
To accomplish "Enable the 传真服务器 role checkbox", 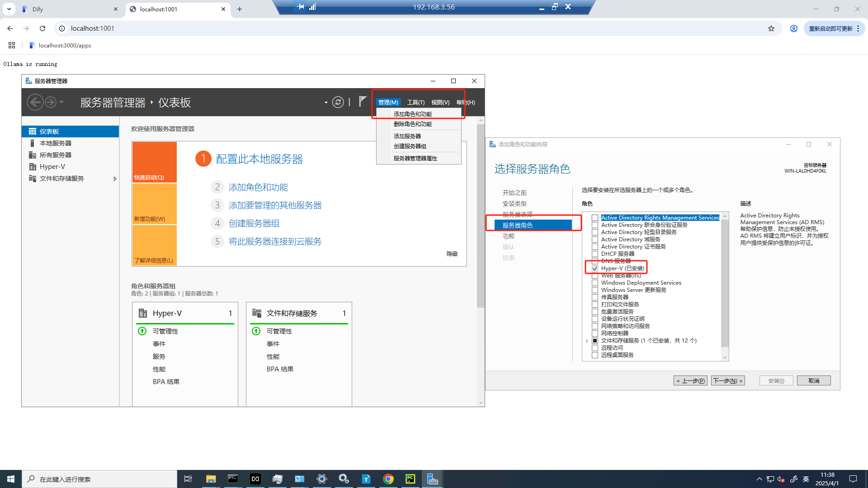I will point(595,297).
